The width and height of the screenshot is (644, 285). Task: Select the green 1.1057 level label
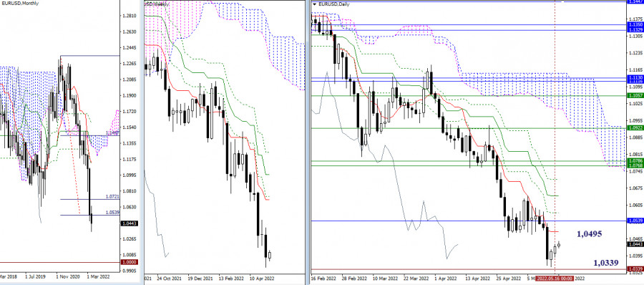tap(635, 95)
